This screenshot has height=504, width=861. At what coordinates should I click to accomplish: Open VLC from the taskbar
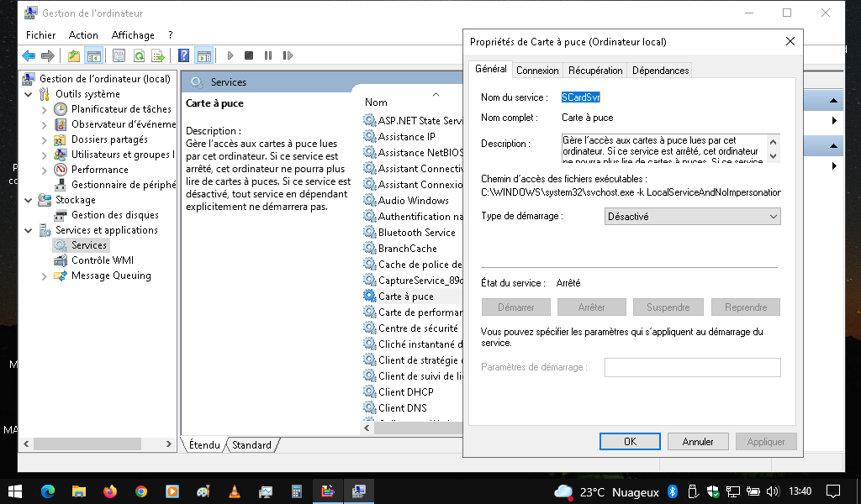(235, 491)
